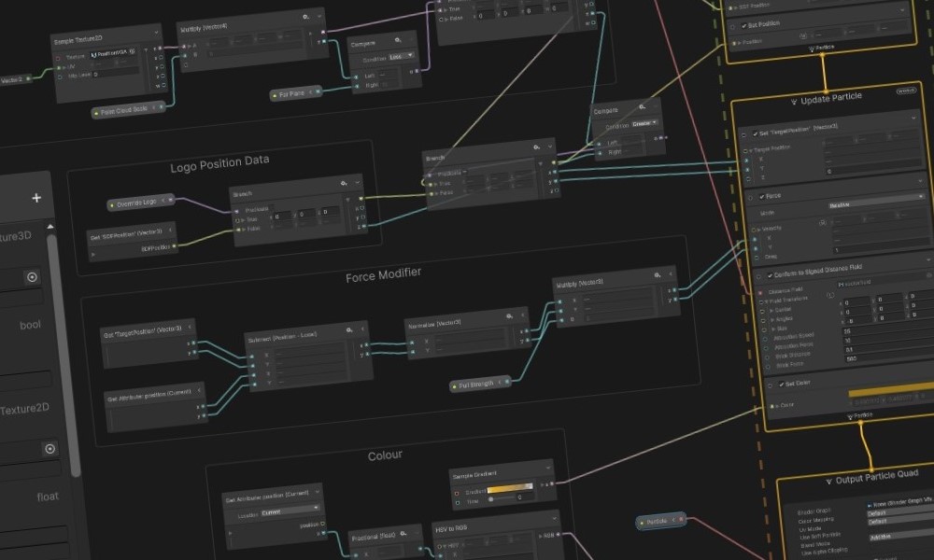
Task: Open settings gear on Fractional (float) node
Action: (403, 533)
